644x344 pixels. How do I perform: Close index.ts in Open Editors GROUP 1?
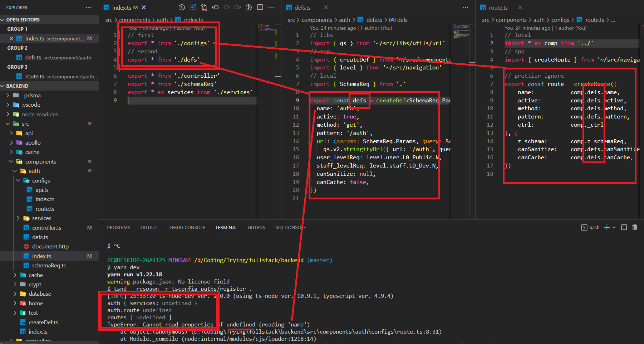[x=12, y=38]
